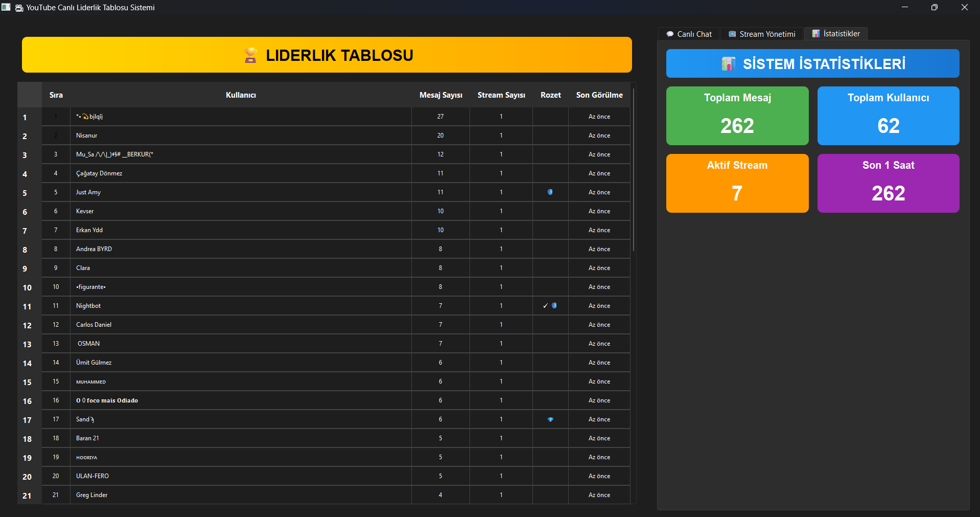Click message count 27 in bilqïï's row

(x=440, y=117)
